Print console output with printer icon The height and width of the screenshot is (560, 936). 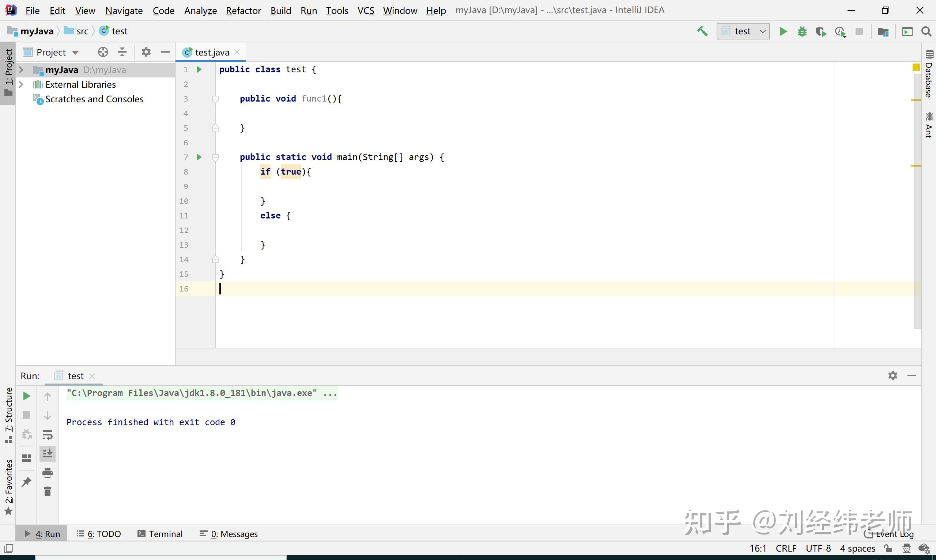tap(48, 473)
